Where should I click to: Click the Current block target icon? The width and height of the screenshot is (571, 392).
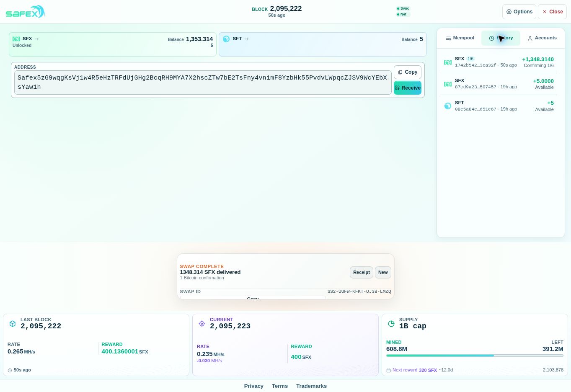coord(202,324)
